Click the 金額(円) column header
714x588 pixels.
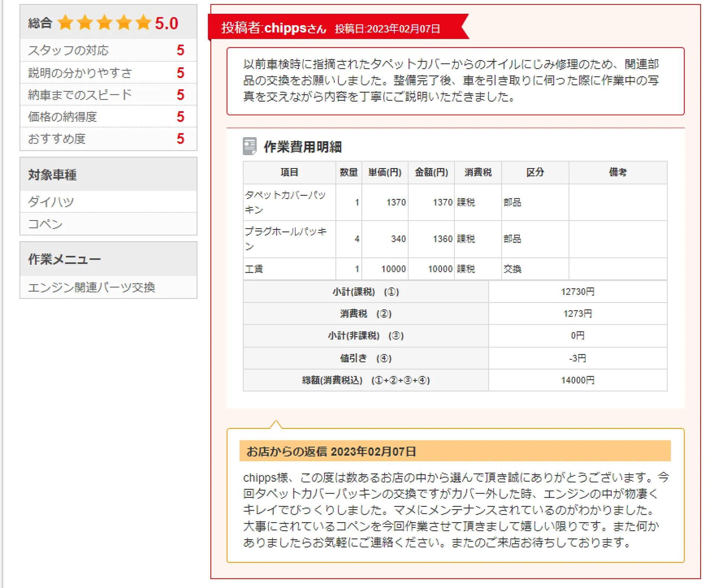(x=431, y=172)
